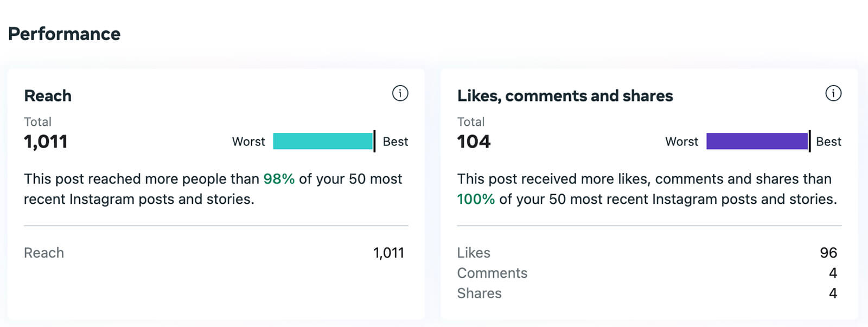This screenshot has width=868, height=327.
Task: Click the black marker on the Reach bar
Action: pos(374,141)
